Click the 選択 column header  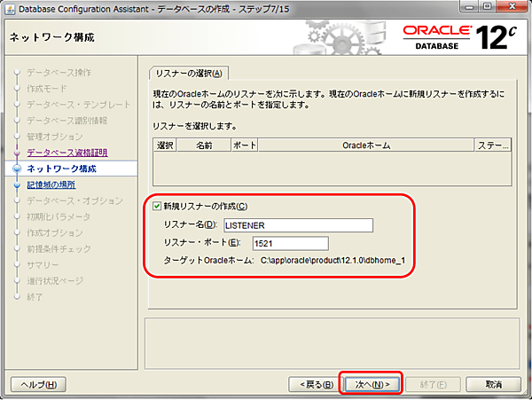pos(165,145)
